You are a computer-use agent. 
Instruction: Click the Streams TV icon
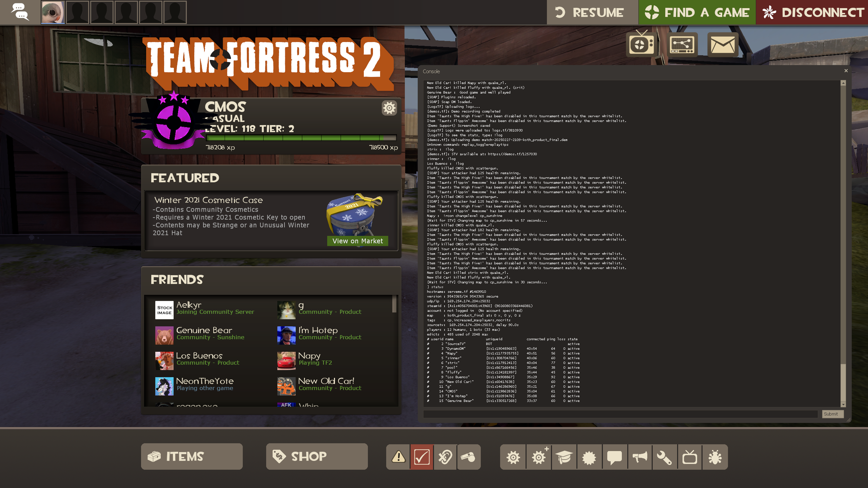point(641,44)
